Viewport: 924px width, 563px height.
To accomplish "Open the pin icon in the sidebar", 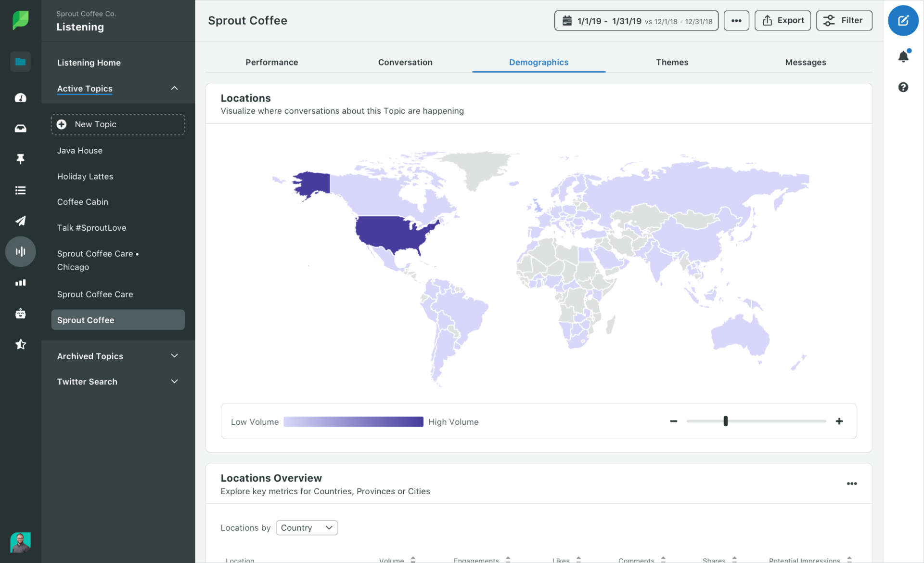I will coord(20,159).
